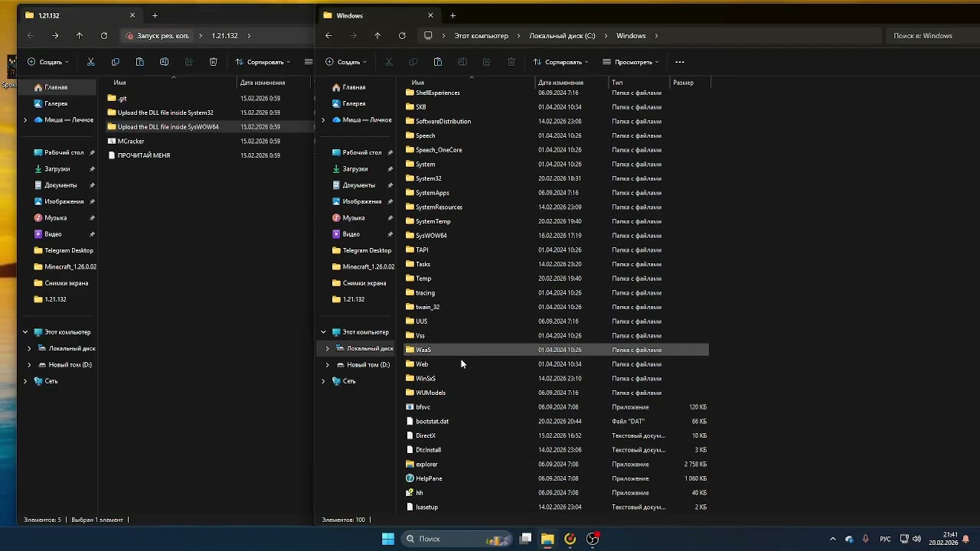This screenshot has height=551, width=980.
Task: Click Этот компьютер in address bar breadcrumb
Action: tap(481, 35)
